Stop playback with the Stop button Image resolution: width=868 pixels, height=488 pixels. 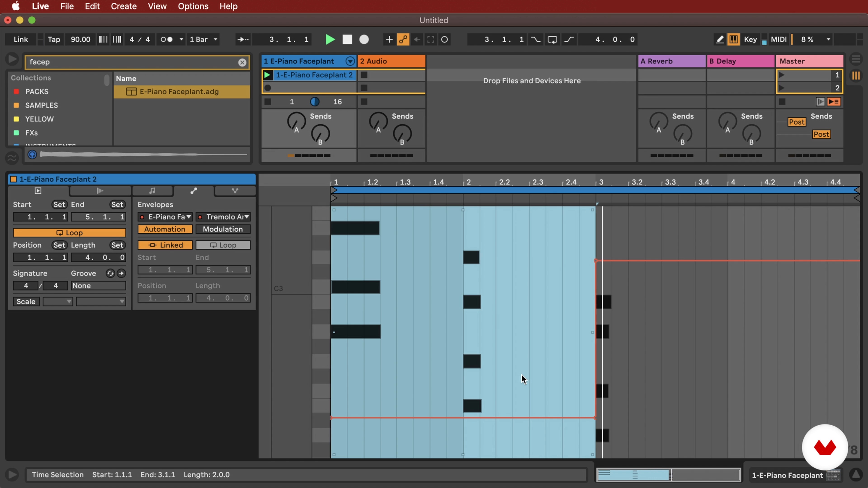click(347, 39)
